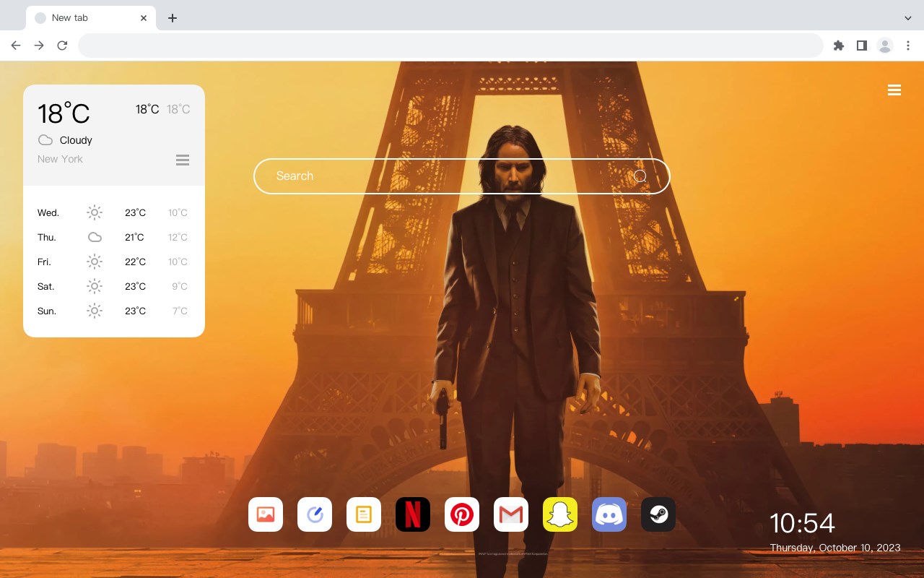Click the search magnifier icon
The image size is (924, 578).
click(x=640, y=176)
